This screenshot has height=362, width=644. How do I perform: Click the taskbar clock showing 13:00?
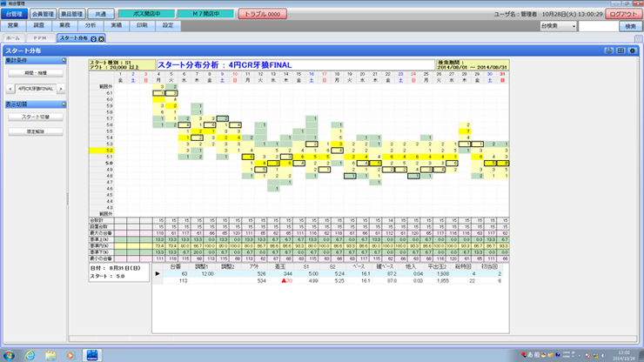(x=624, y=355)
